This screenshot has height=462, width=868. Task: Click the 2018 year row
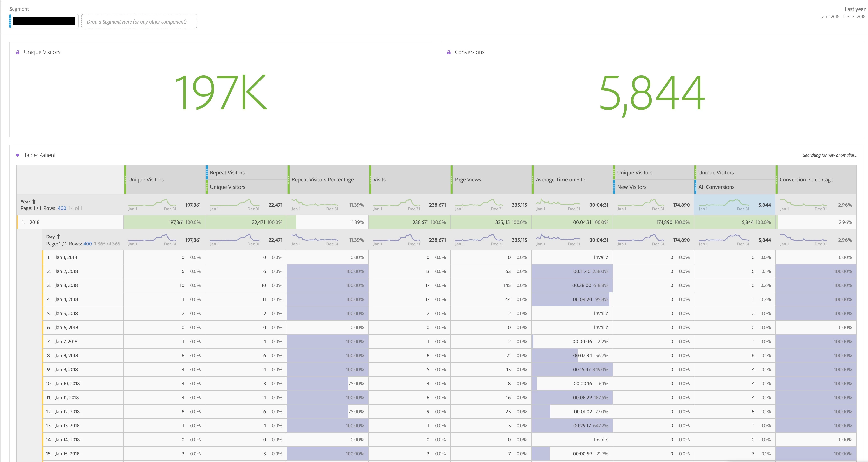(34, 222)
